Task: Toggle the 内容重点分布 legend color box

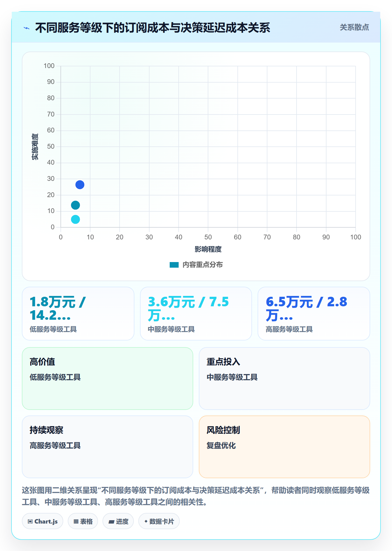Action: (x=174, y=265)
